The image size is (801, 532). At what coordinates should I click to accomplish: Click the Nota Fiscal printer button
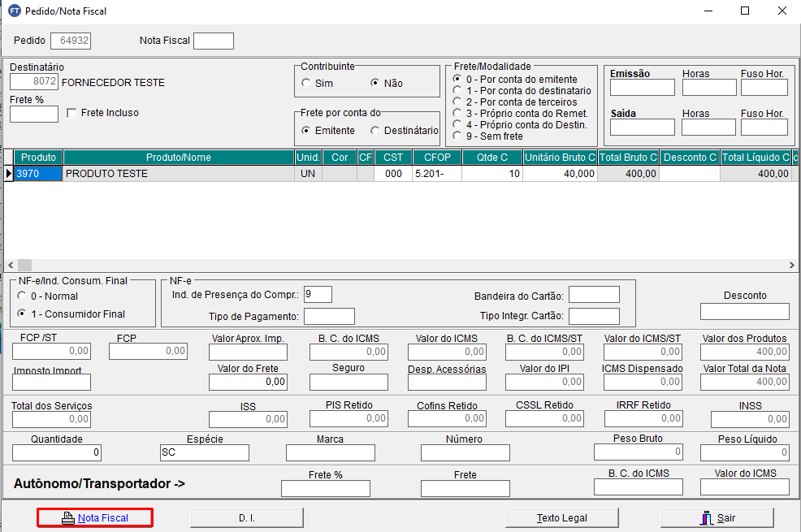[x=95, y=517]
